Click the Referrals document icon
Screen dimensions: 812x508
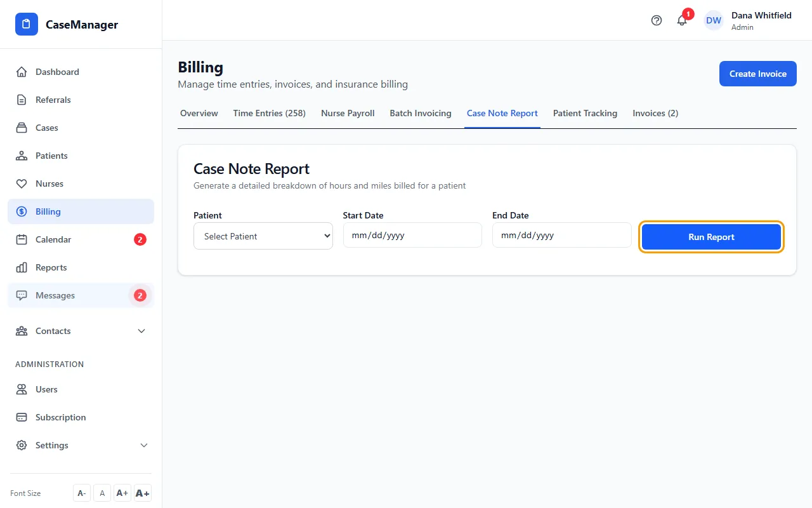pos(22,100)
